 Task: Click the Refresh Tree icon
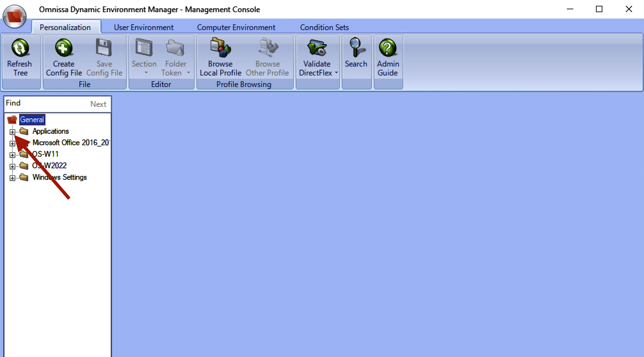[x=20, y=48]
